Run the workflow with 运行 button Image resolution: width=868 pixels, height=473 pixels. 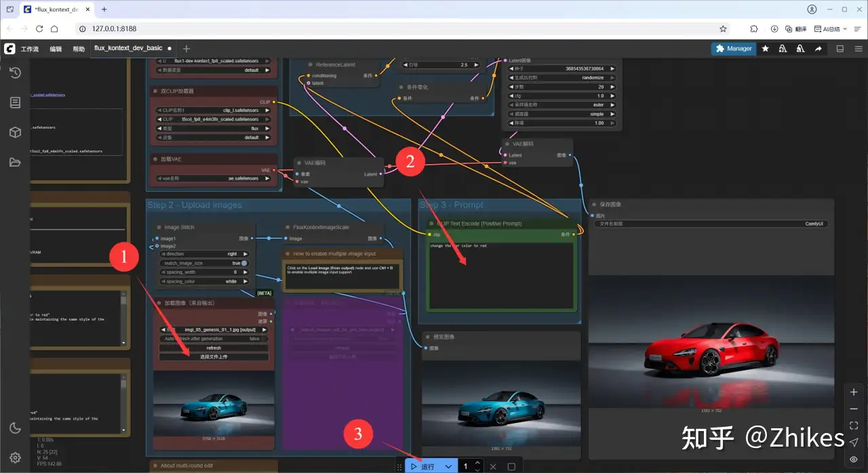pyautogui.click(x=423, y=466)
